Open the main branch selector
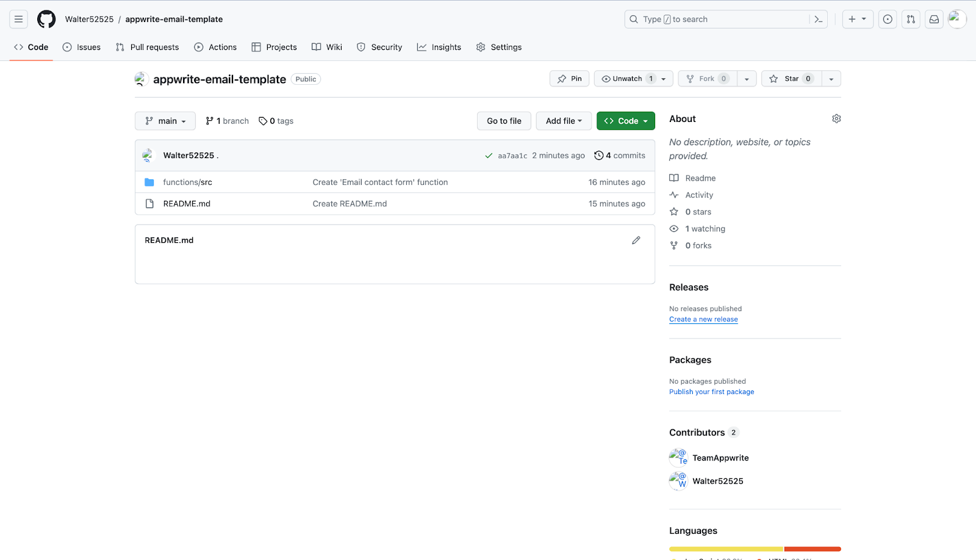The height and width of the screenshot is (560, 976). tap(165, 121)
